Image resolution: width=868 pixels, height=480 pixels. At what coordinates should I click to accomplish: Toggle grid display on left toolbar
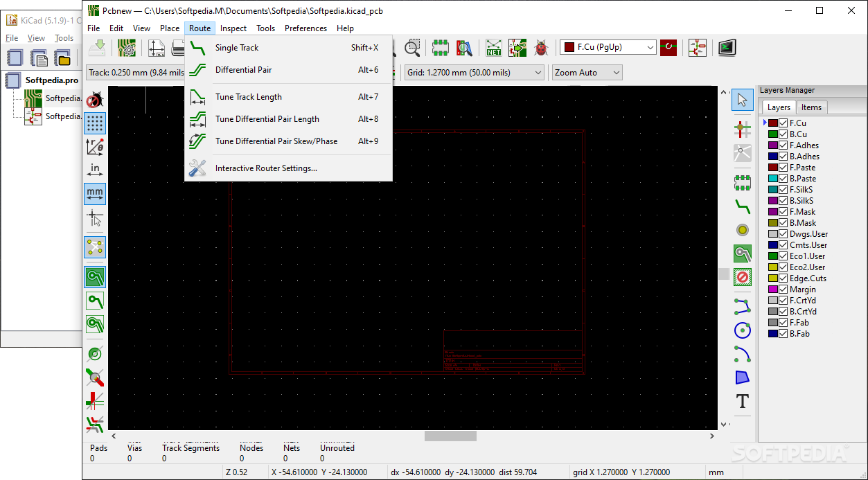coord(95,123)
